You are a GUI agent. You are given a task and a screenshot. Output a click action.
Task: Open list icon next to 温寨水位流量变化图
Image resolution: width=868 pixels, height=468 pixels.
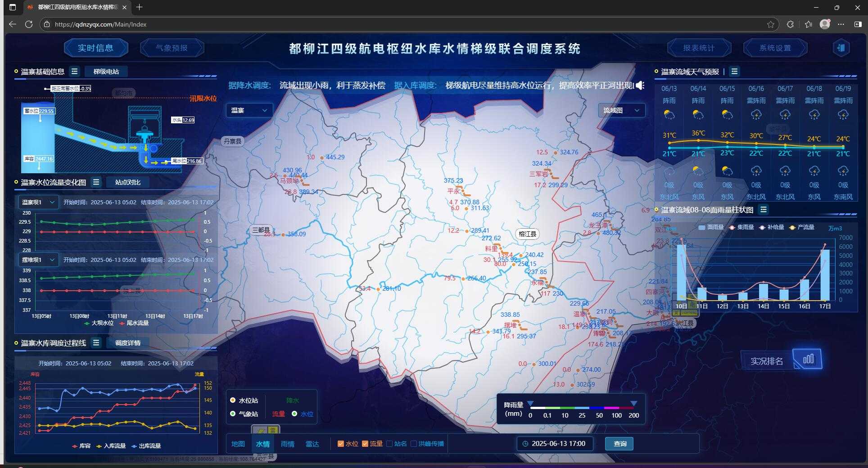click(96, 182)
